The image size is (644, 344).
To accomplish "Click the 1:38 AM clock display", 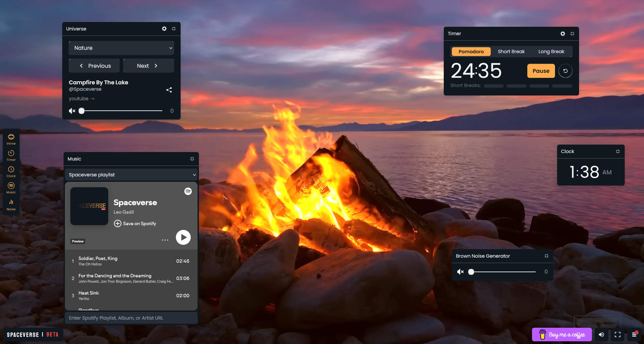I will pyautogui.click(x=591, y=172).
